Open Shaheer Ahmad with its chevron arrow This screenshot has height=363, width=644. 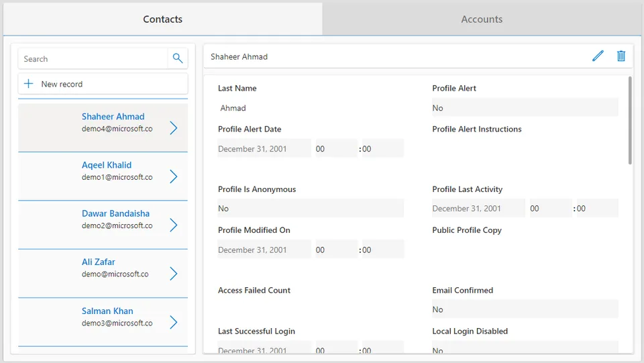click(174, 128)
